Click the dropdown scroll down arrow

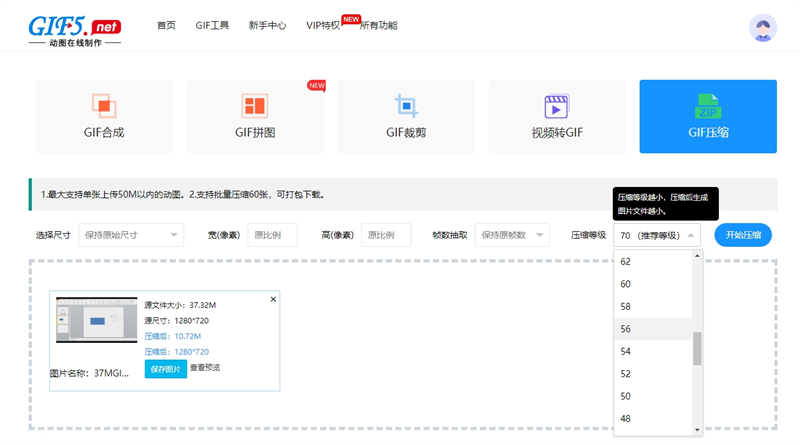(697, 430)
